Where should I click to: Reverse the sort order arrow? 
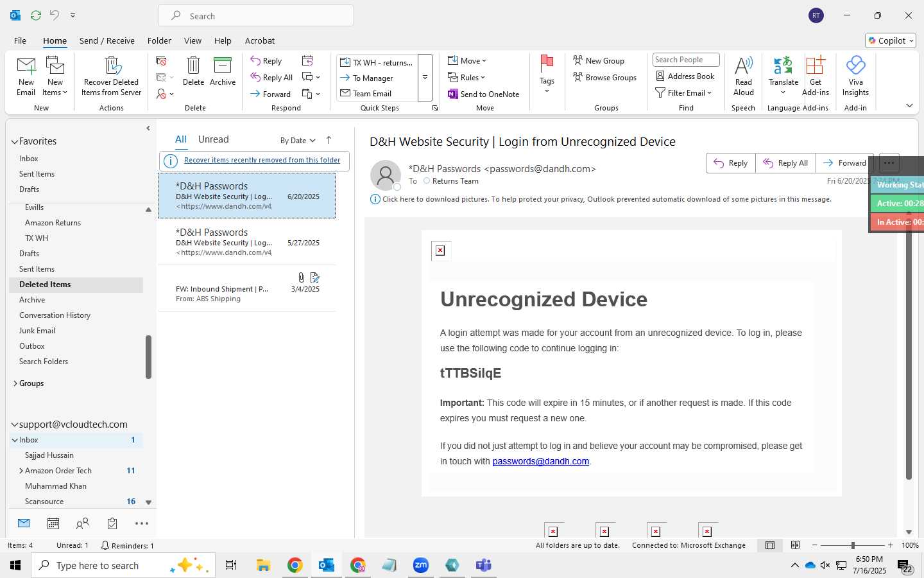tap(329, 140)
